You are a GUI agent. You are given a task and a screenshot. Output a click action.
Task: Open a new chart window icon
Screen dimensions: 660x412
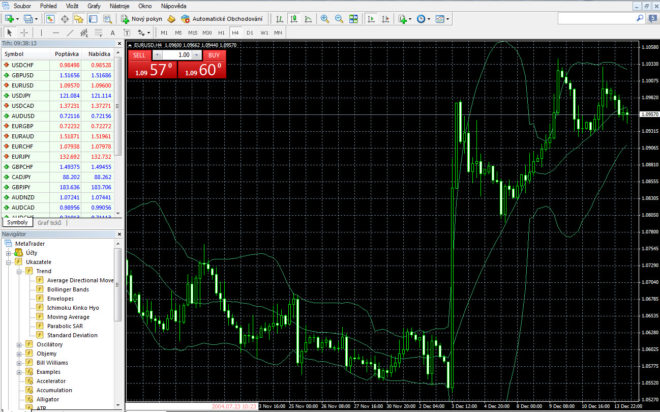(9, 19)
